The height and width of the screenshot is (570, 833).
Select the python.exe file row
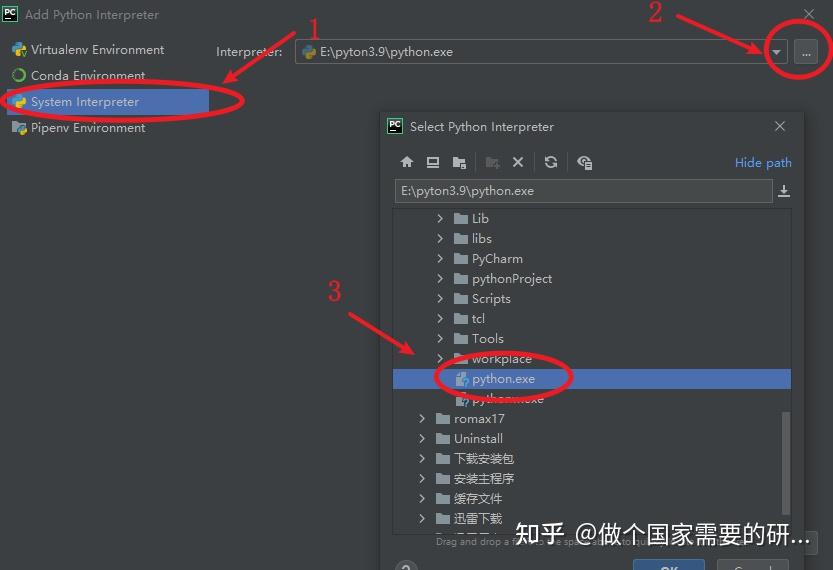point(592,379)
